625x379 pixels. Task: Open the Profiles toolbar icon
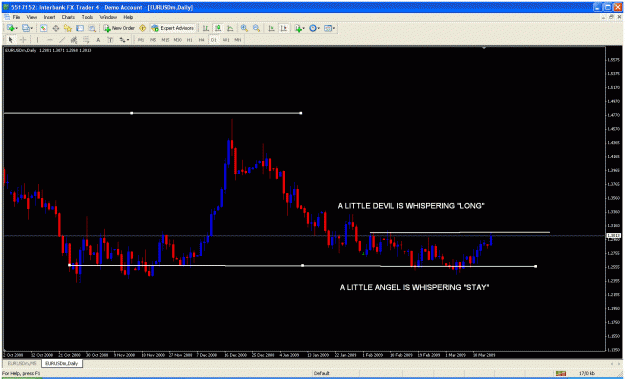(x=26, y=28)
